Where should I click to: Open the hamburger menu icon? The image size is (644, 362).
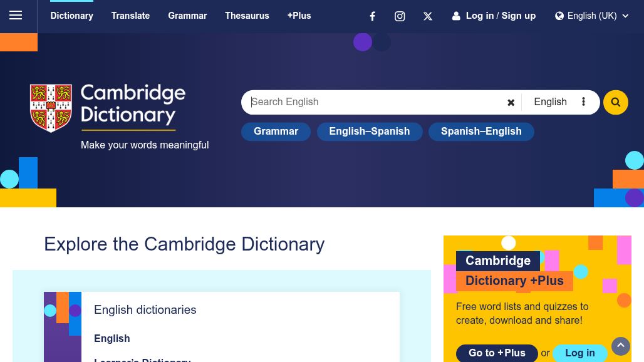tap(16, 16)
